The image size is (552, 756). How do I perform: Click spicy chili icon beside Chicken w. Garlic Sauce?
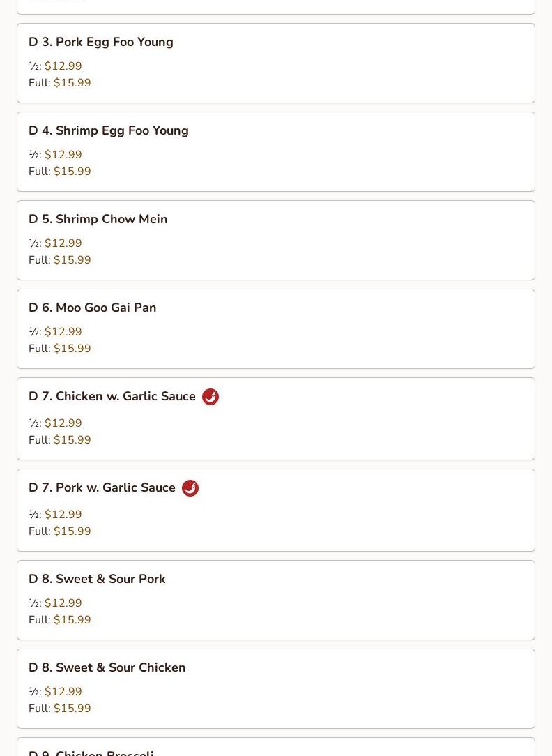coord(210,397)
